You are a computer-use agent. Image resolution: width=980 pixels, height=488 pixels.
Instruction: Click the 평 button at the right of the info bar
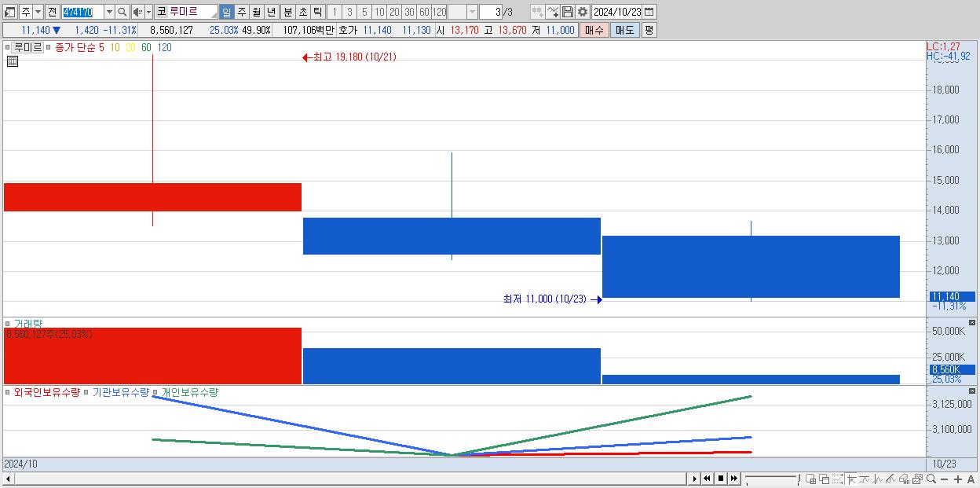coord(649,30)
